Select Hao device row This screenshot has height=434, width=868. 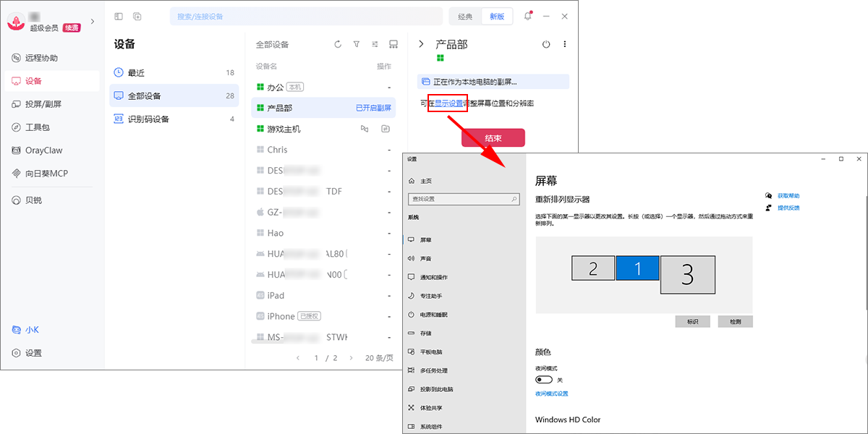point(323,233)
